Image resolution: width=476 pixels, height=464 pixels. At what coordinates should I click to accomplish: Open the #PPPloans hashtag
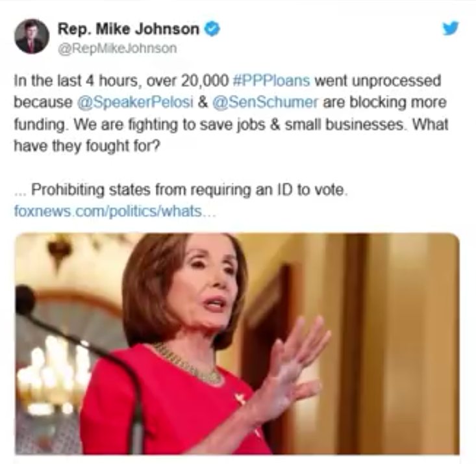tap(271, 81)
